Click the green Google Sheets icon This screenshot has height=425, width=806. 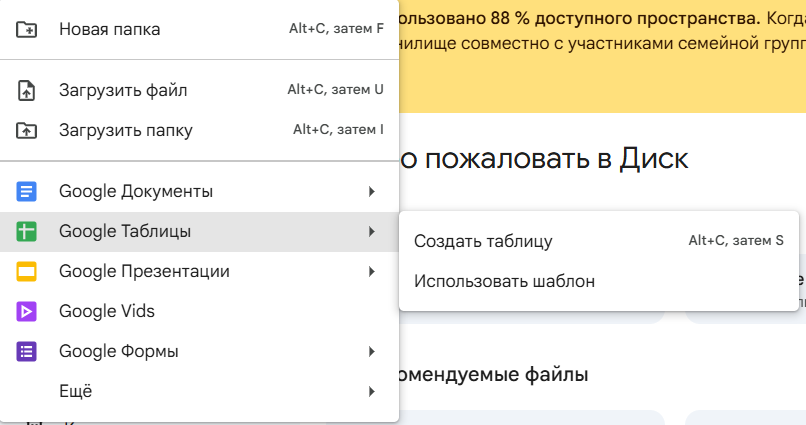click(26, 231)
